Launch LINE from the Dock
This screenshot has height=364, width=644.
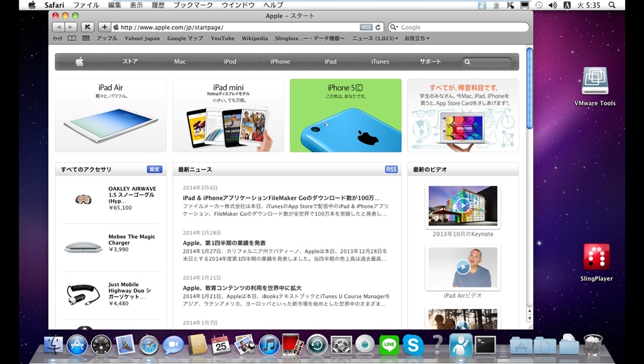pos(389,345)
